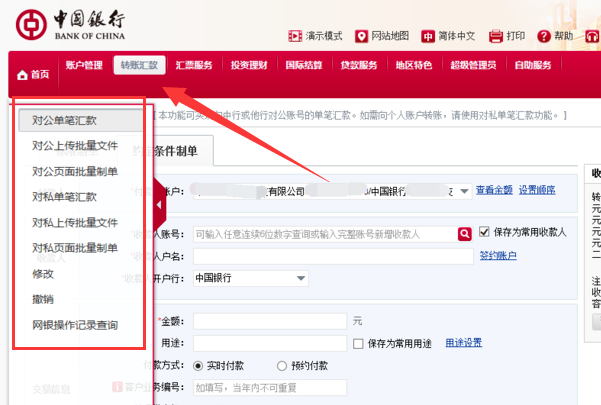Click 查看余额 link
601x405 pixels.
[x=494, y=190]
